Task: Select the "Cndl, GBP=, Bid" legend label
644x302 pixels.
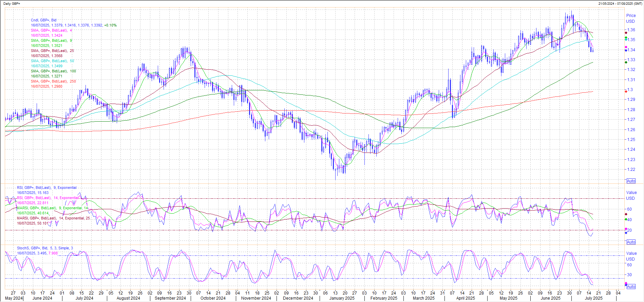Action: pyautogui.click(x=44, y=20)
